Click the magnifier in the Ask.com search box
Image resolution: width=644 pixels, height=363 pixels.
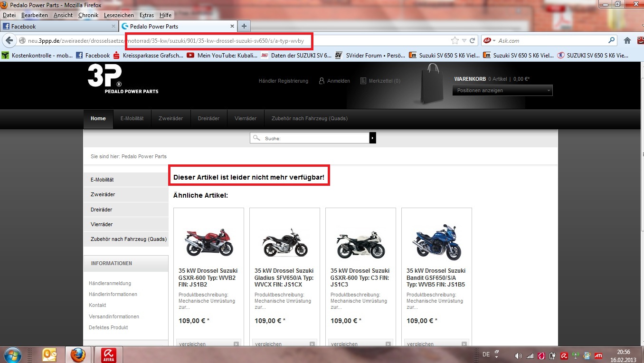tap(612, 41)
